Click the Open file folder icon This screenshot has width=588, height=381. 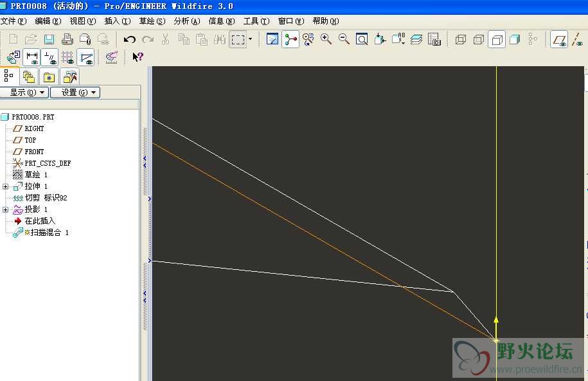tap(31, 39)
